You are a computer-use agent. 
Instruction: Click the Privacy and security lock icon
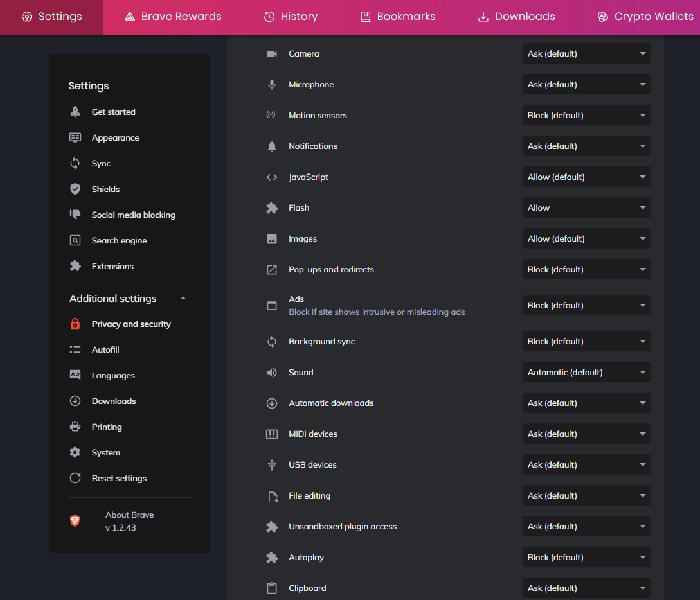[75, 324]
